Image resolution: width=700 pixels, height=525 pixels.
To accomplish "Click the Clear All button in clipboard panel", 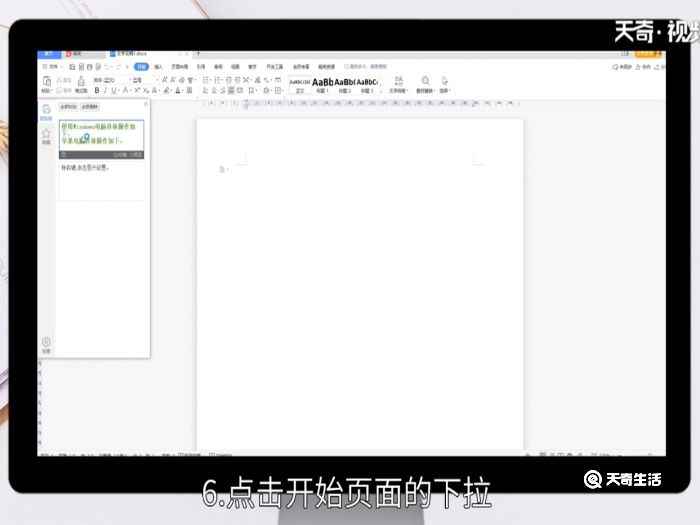I will 90,105.
